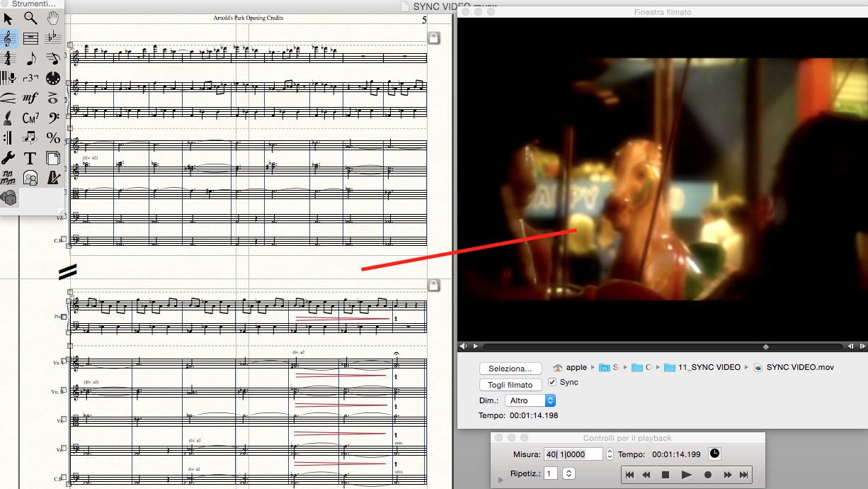
Task: Toggle the upper system lock icon
Action: click(433, 37)
